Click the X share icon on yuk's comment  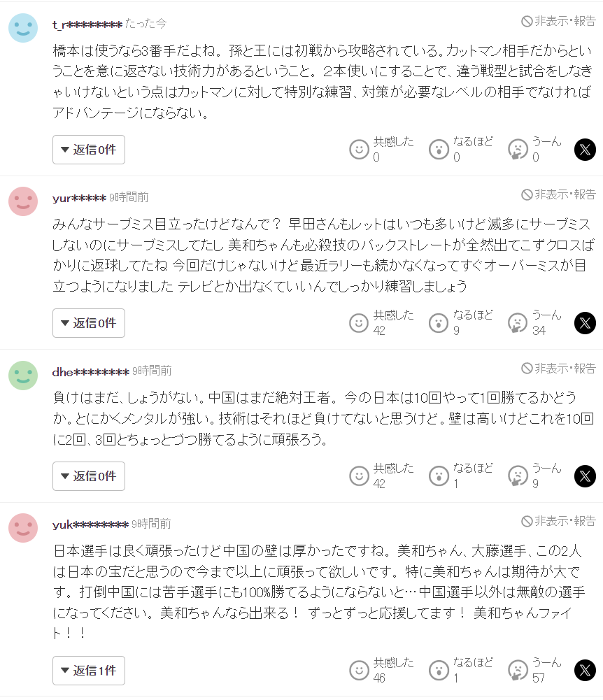point(585,670)
